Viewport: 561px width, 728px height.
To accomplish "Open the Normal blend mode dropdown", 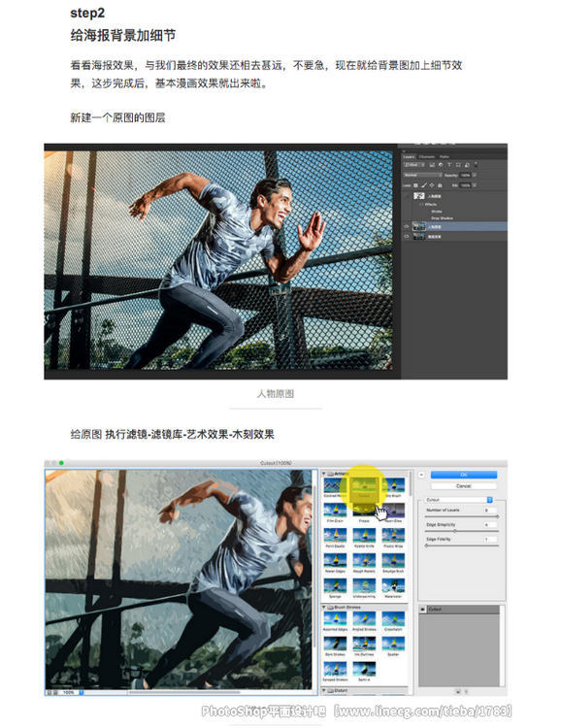I will (423, 175).
